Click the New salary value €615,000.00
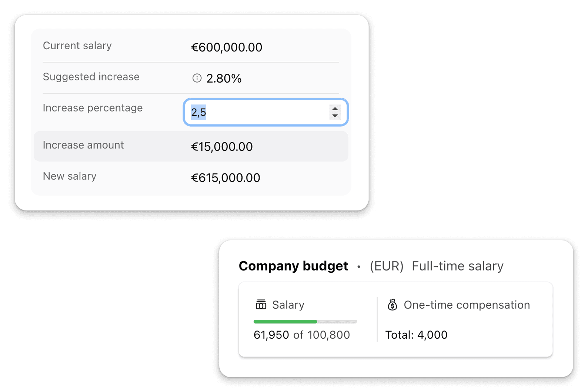588x392 pixels. point(225,178)
